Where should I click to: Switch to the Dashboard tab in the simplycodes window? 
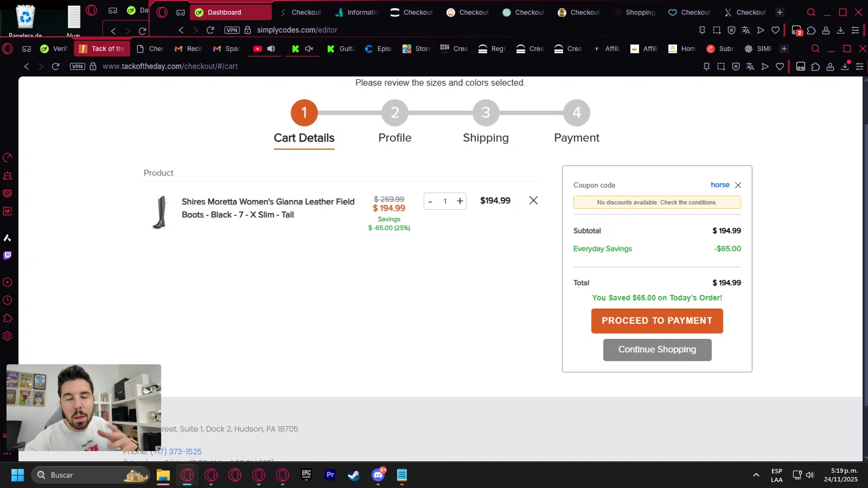(x=230, y=12)
